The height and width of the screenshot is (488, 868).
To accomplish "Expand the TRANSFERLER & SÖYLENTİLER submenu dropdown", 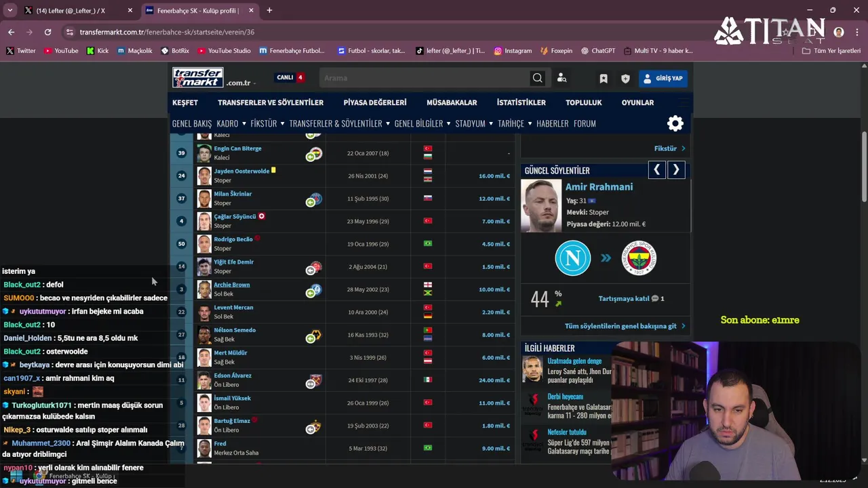I will (x=340, y=123).
